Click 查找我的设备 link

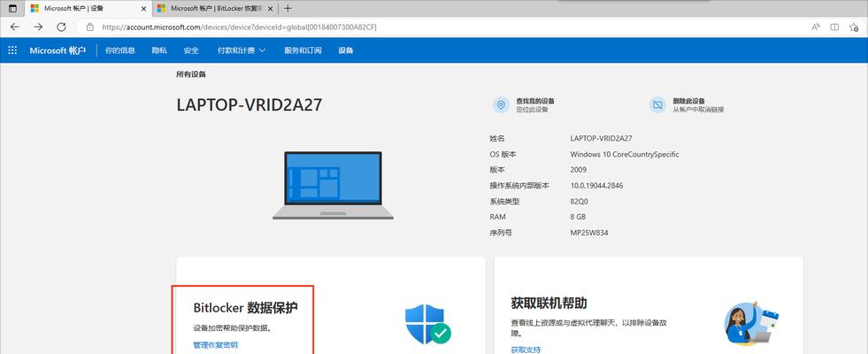tap(535, 101)
